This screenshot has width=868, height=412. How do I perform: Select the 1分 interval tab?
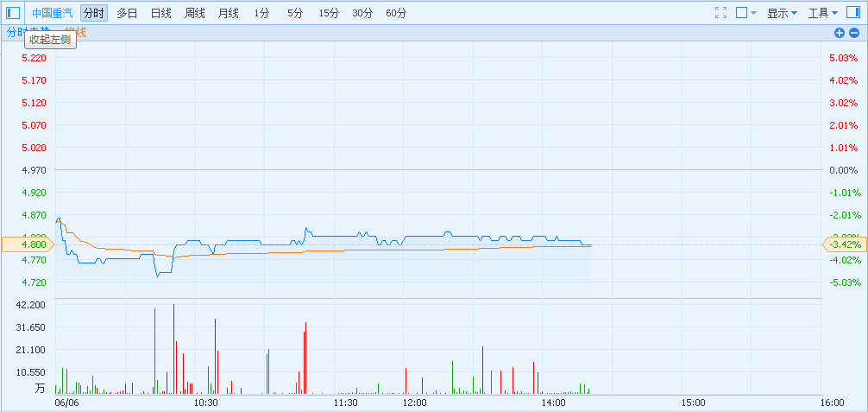point(261,13)
